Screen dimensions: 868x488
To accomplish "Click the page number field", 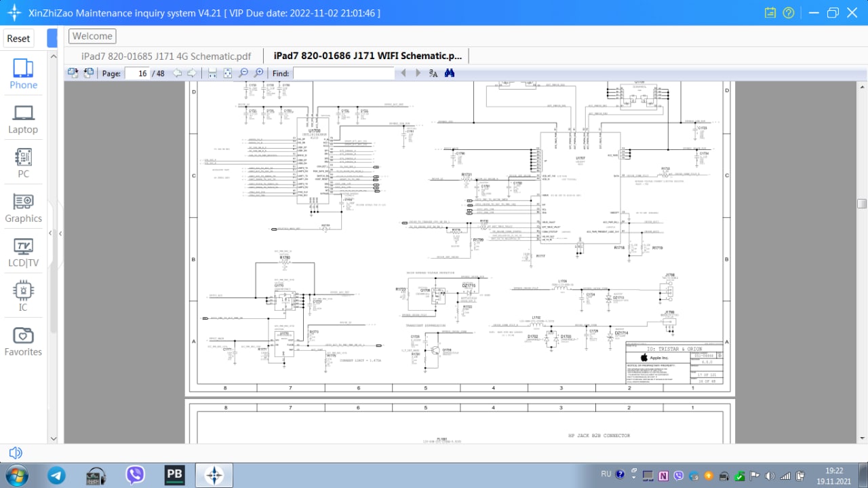I will tap(138, 73).
